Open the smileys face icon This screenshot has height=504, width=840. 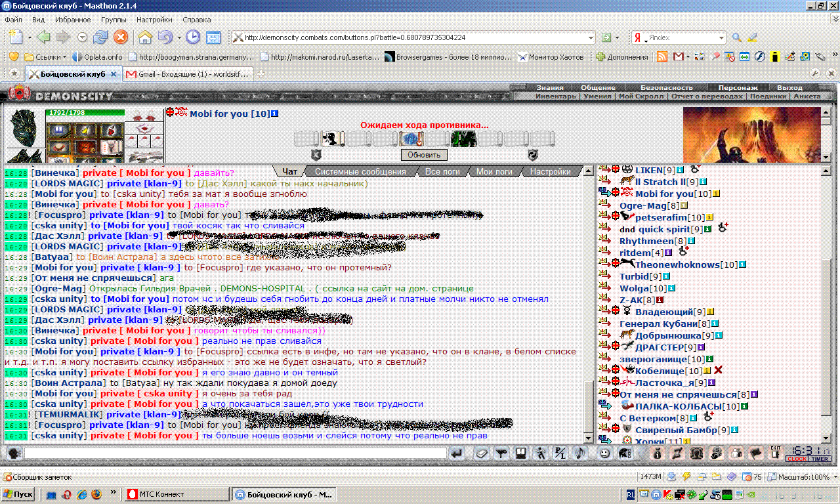coord(604,453)
